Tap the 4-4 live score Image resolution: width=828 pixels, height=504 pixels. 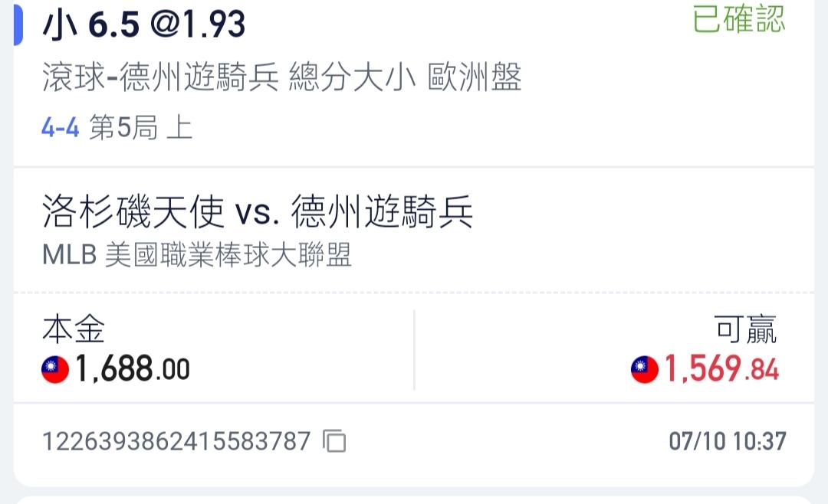[61, 128]
